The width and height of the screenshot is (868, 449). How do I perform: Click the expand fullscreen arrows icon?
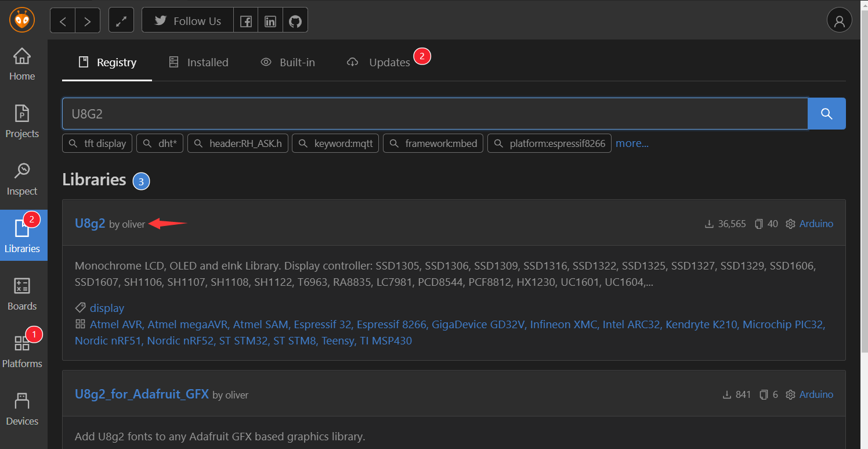(x=121, y=21)
